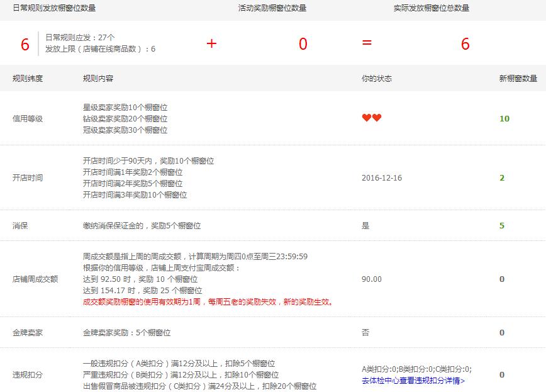This screenshot has height=392, width=546.
Task: Click the 新橱窗数量 column header
Action: 518,79
